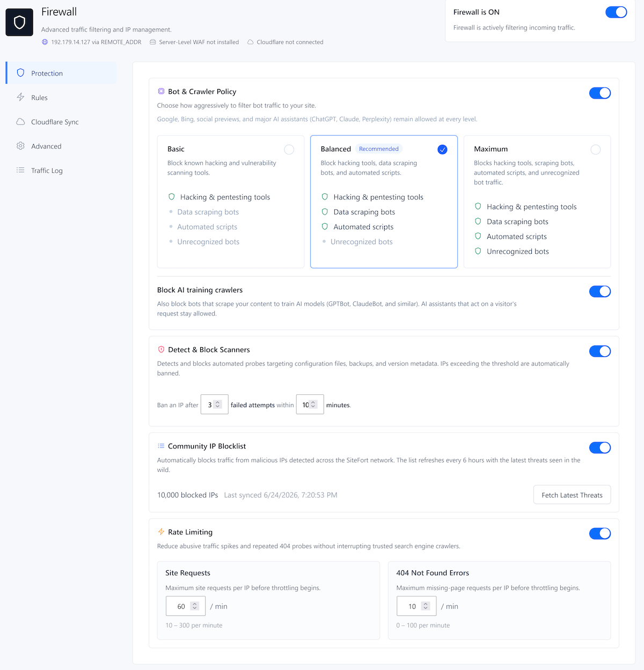Turn off the Rate Limiting switch
Image resolution: width=644 pixels, height=670 pixels.
(x=600, y=533)
